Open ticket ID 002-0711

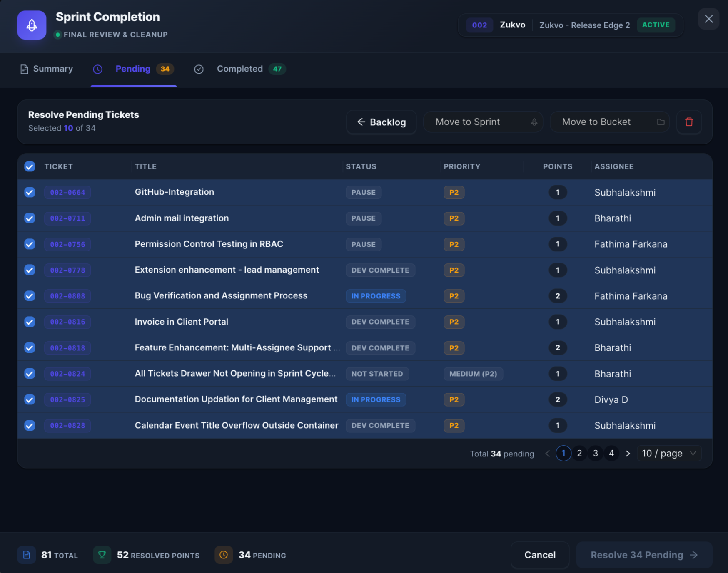67,218
